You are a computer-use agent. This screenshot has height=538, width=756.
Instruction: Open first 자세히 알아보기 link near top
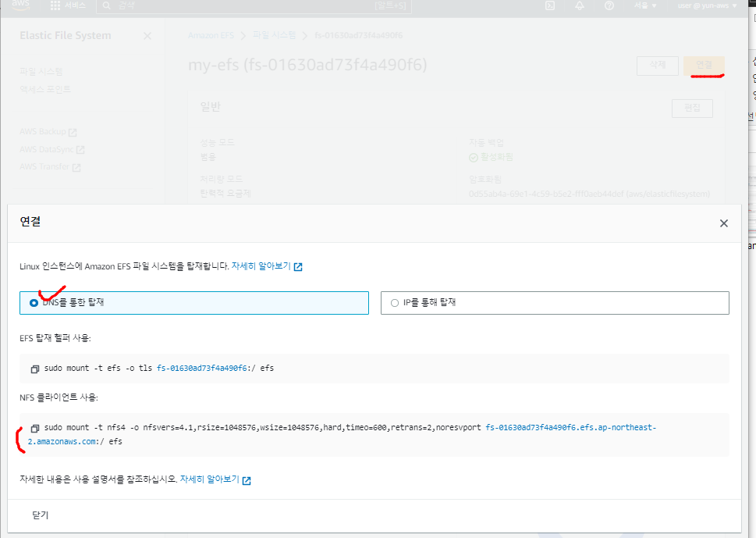click(267, 266)
